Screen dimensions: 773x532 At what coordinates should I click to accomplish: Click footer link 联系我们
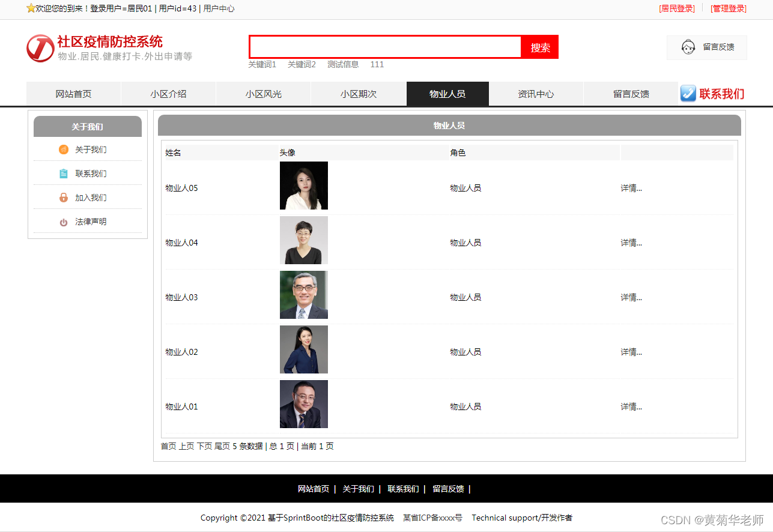tap(403, 489)
